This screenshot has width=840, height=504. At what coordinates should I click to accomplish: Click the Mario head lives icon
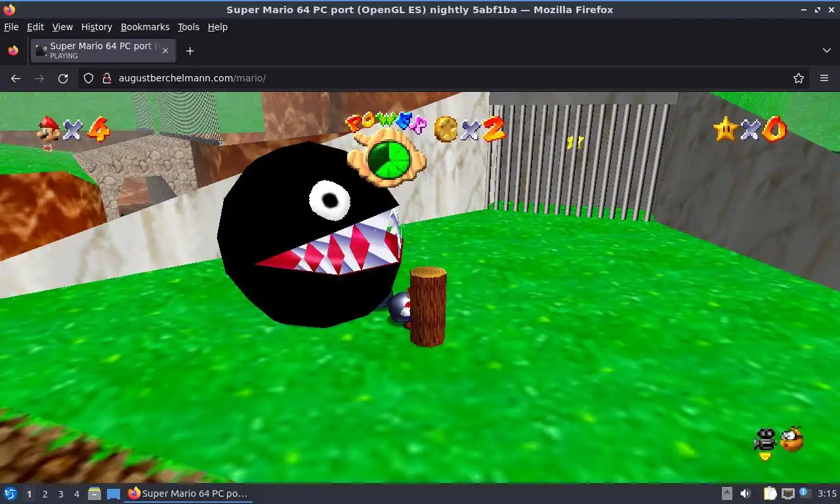click(49, 129)
